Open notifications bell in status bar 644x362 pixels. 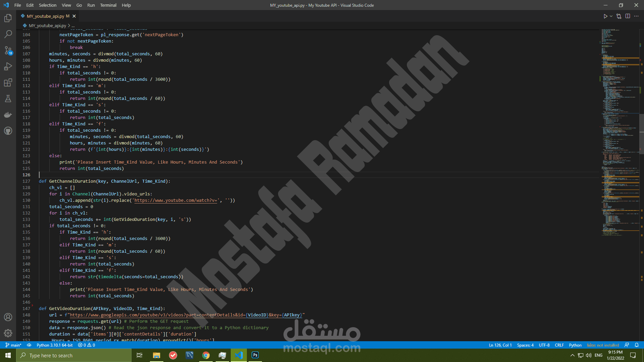[x=637, y=345]
